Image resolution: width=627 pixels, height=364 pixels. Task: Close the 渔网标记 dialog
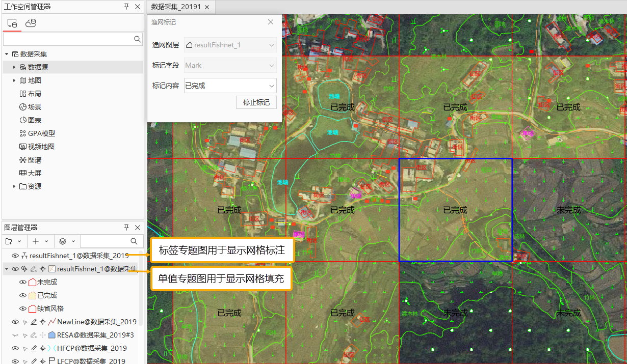[271, 22]
